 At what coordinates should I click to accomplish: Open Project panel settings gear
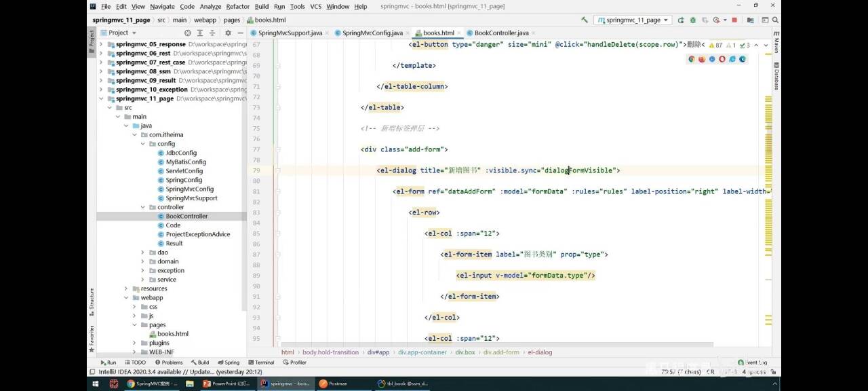(x=228, y=33)
